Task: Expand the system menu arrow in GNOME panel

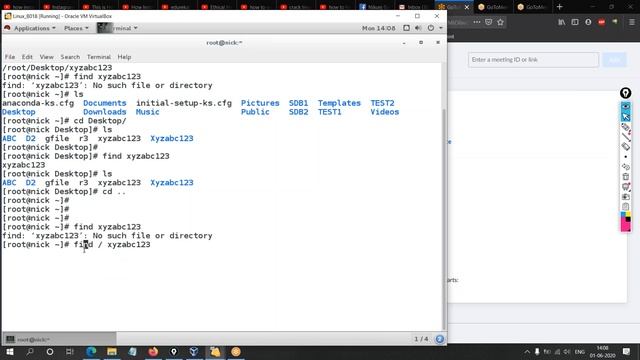Action: pos(441,28)
